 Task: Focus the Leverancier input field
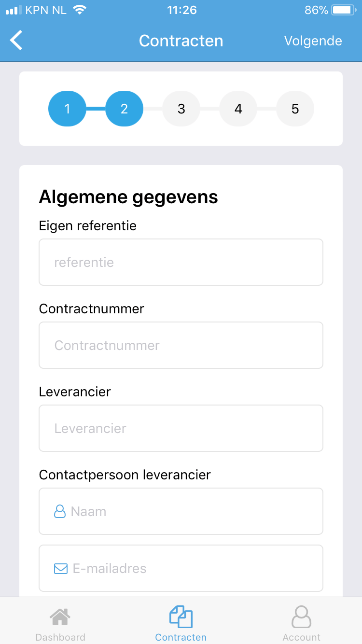181,428
